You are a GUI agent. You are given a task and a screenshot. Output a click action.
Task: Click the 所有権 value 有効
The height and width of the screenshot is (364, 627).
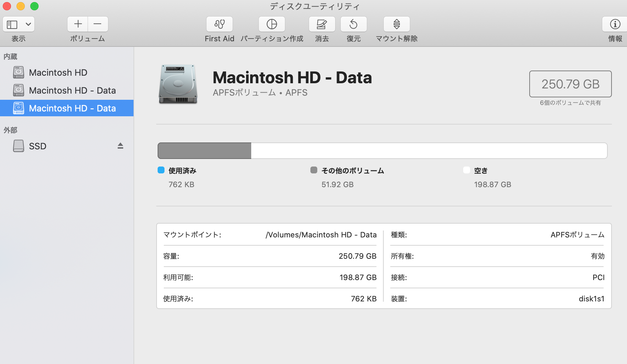(598, 256)
